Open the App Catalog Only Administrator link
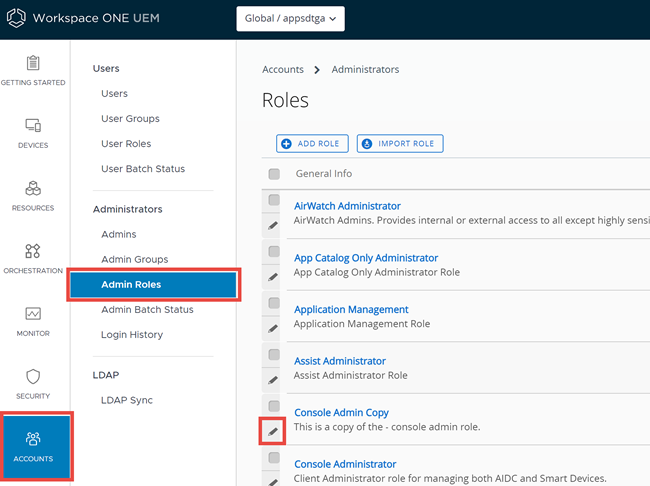This screenshot has width=650, height=486. click(366, 258)
